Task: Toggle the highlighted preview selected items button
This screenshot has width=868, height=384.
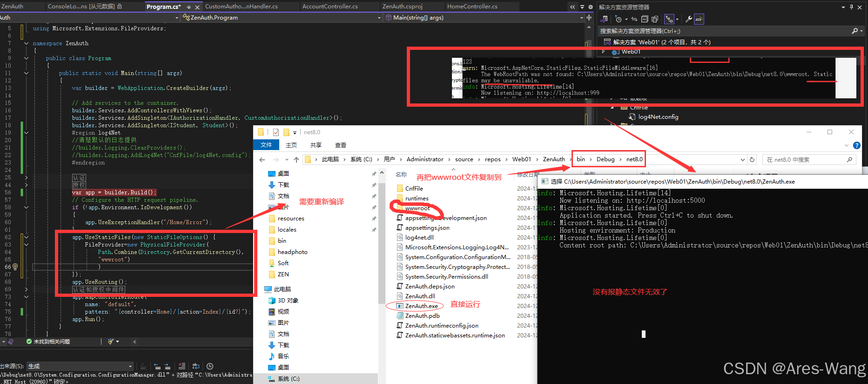Action: [699, 19]
